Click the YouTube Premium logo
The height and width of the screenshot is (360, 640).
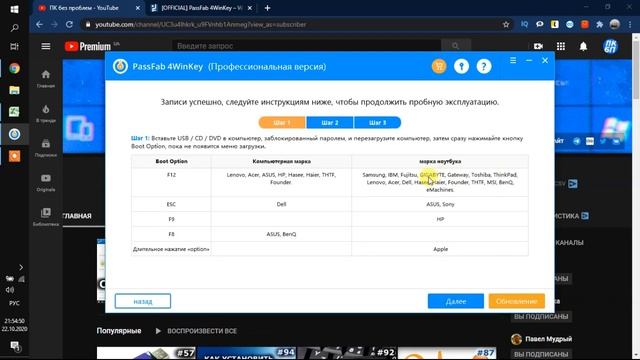(88, 46)
